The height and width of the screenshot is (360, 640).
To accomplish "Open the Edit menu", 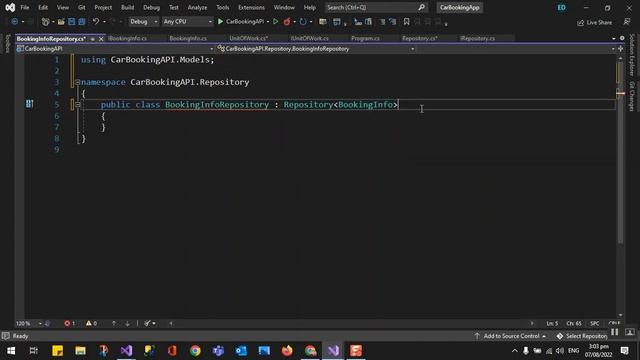I will click(43, 7).
